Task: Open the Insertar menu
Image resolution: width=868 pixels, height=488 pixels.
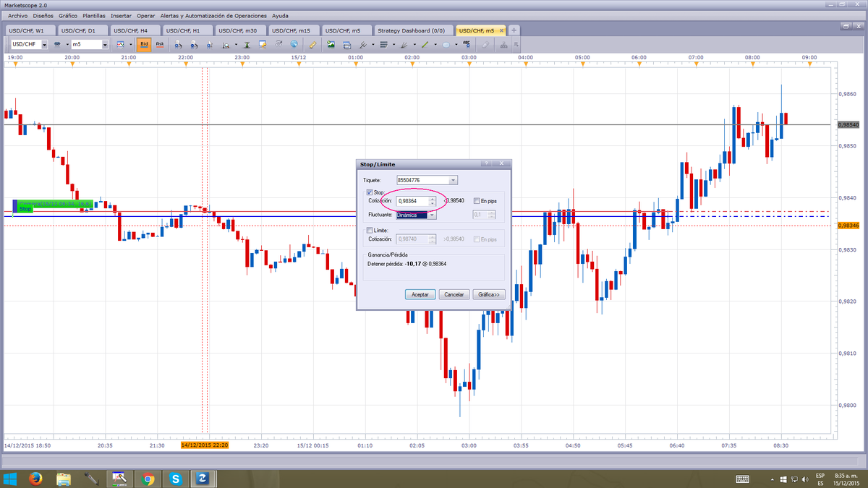Action: pyautogui.click(x=121, y=15)
